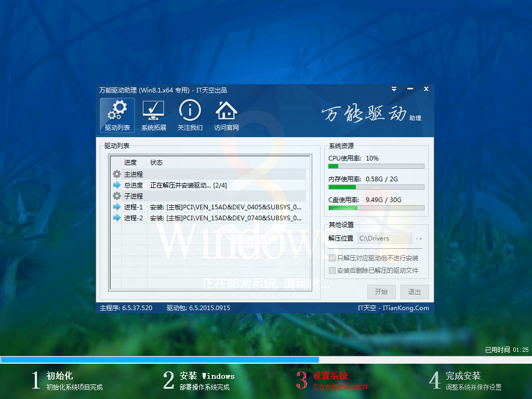Click status text 正在解压并安装驱动... [2/4]
The image size is (532, 399).
coord(188,185)
